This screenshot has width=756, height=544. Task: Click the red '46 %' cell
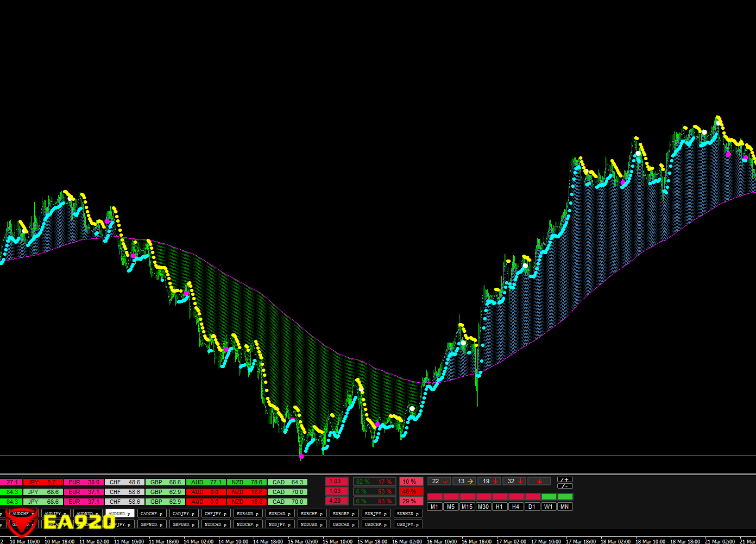[411, 491]
